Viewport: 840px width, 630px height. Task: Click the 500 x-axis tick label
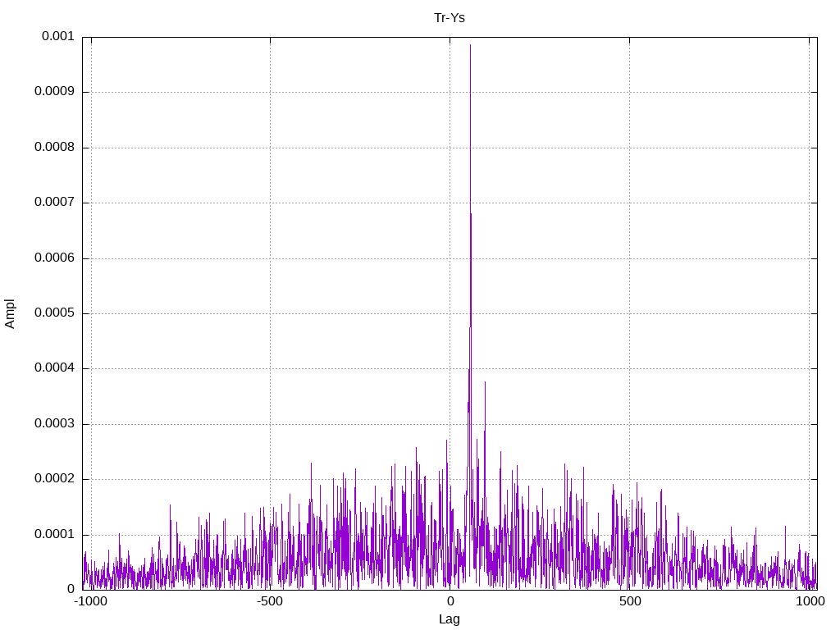coord(630,601)
